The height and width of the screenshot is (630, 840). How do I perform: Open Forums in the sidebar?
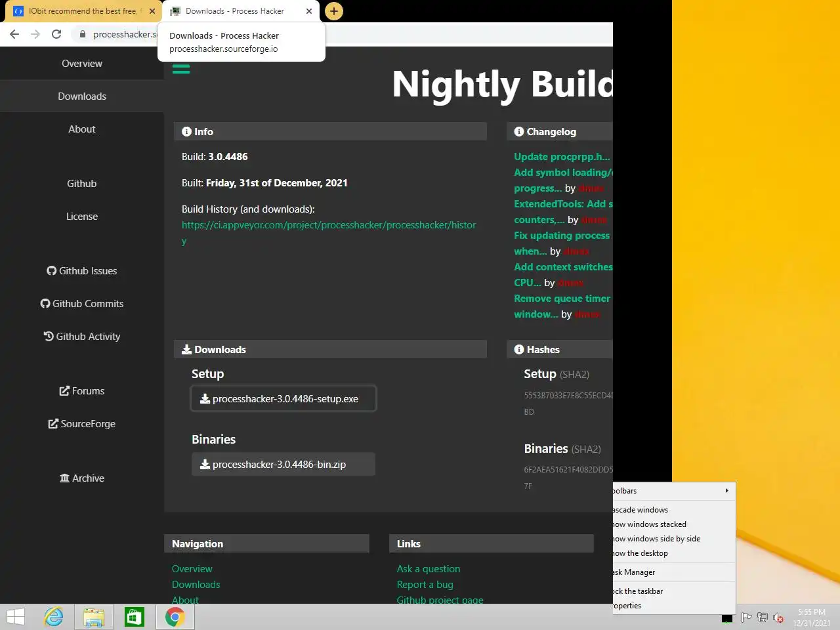pos(82,391)
